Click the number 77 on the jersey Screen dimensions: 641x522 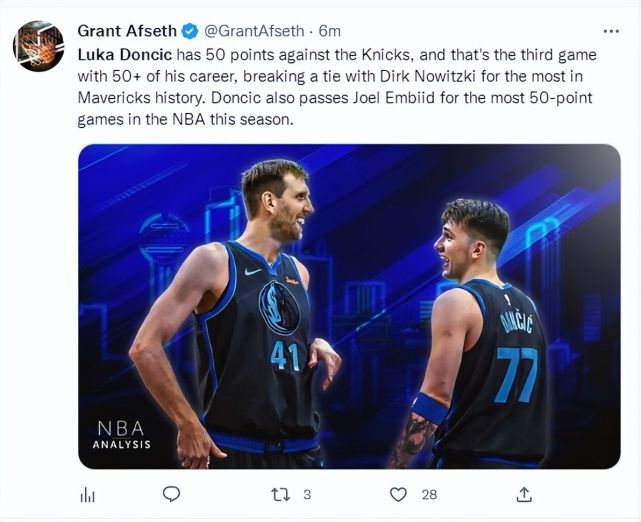tap(516, 375)
